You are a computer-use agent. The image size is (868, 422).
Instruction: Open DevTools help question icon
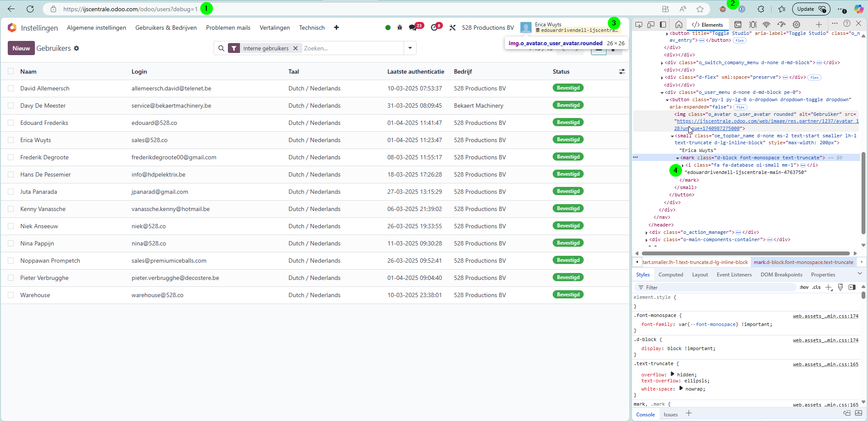[x=847, y=24]
